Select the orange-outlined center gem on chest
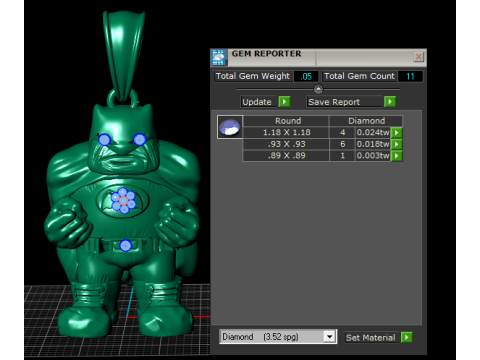480x360 pixels. coord(123,201)
